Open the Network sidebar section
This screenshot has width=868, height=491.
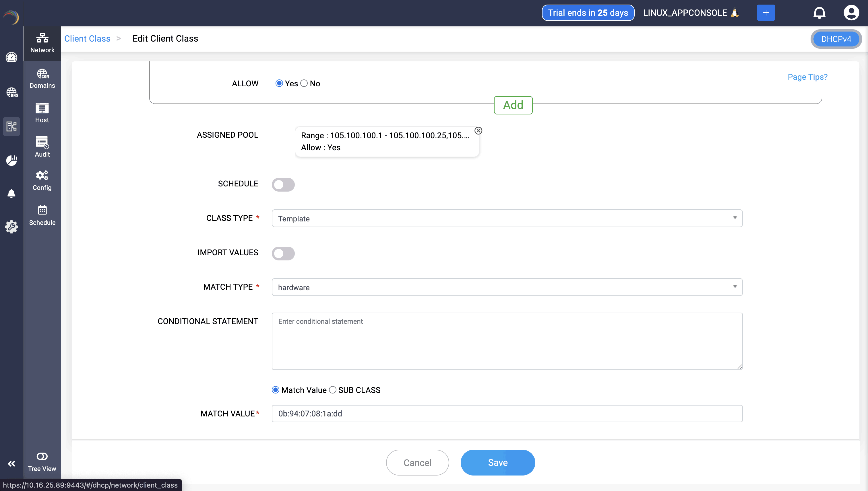(x=42, y=43)
